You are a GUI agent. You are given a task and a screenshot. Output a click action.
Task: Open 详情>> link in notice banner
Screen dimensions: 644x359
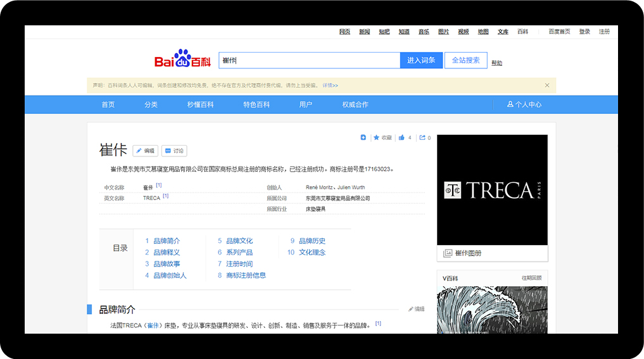click(x=330, y=85)
